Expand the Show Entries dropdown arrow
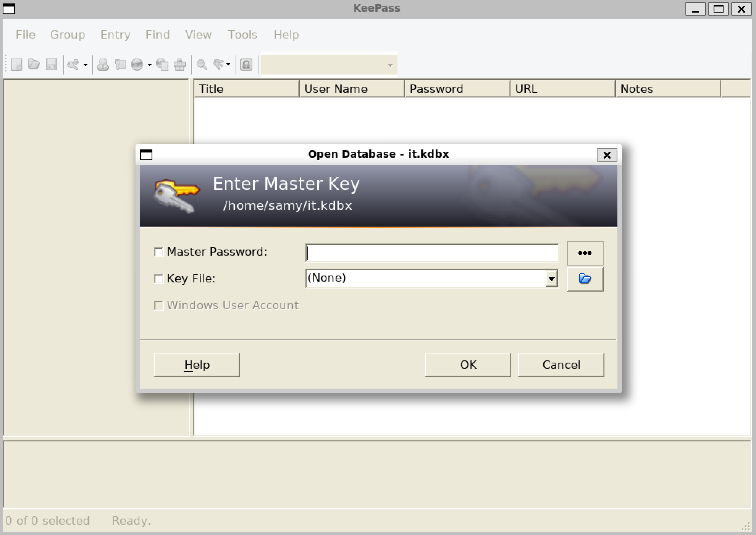This screenshot has width=756, height=535. pyautogui.click(x=228, y=65)
